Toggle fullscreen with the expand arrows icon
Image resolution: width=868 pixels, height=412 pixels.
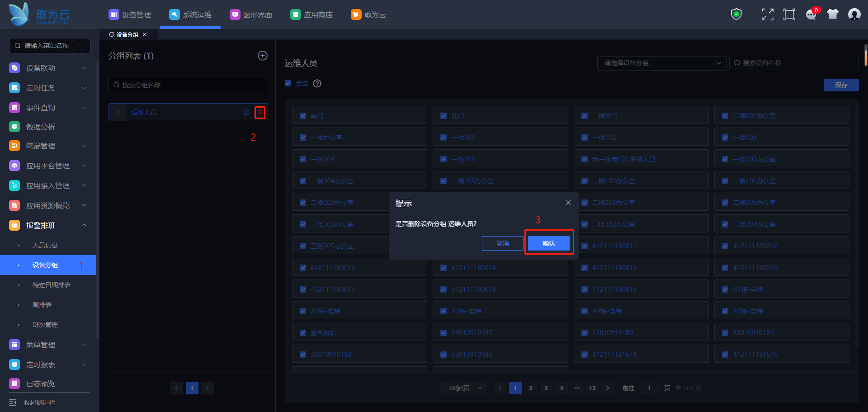[767, 14]
